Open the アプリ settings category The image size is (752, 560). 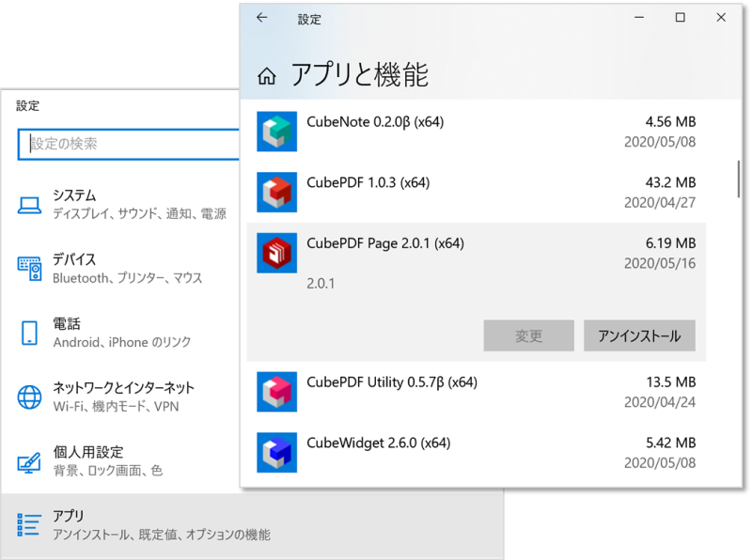click(x=252, y=525)
